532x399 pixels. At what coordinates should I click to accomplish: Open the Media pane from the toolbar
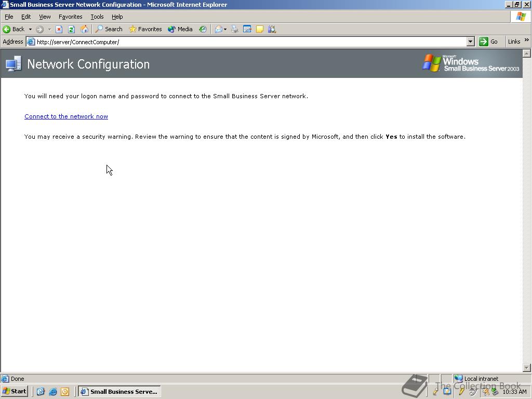point(180,29)
